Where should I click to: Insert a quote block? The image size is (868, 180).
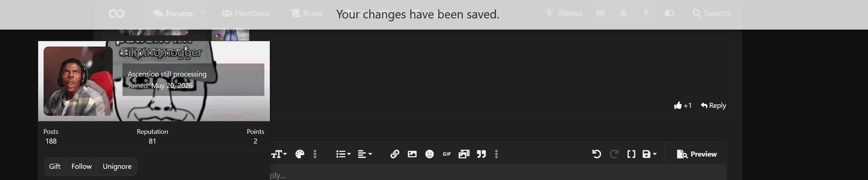(x=481, y=154)
